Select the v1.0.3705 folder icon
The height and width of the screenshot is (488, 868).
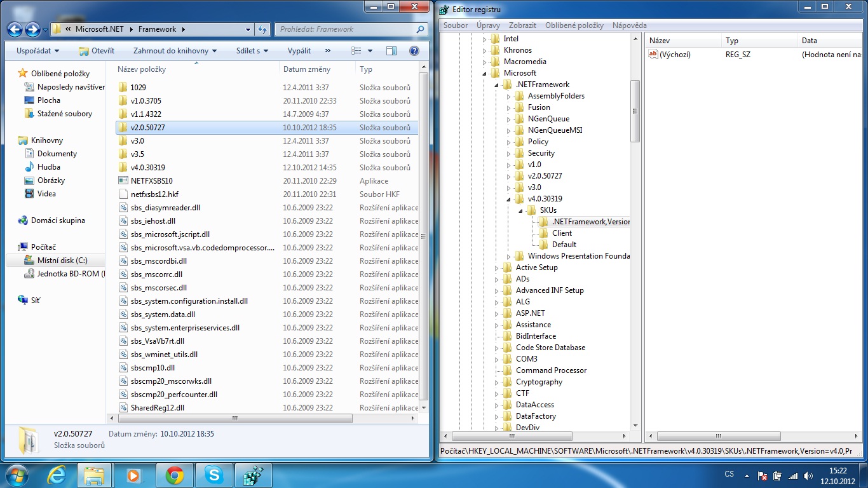pos(123,100)
